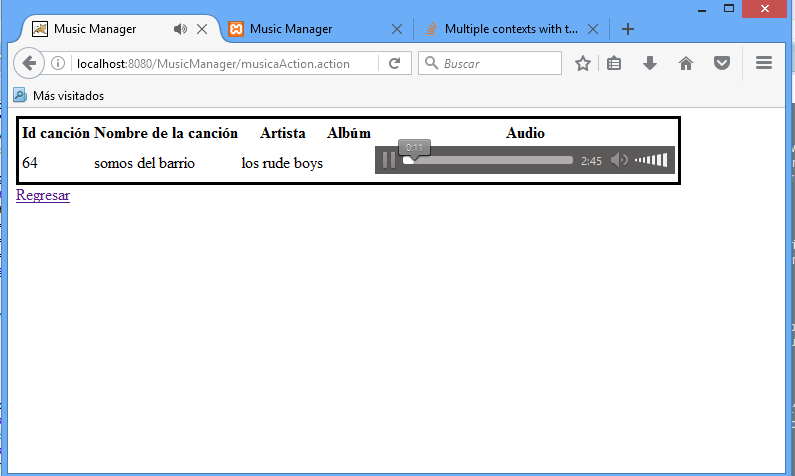Viewport: 795px width, 476px height.
Task: Open the downloads arrow icon
Action: [x=649, y=63]
